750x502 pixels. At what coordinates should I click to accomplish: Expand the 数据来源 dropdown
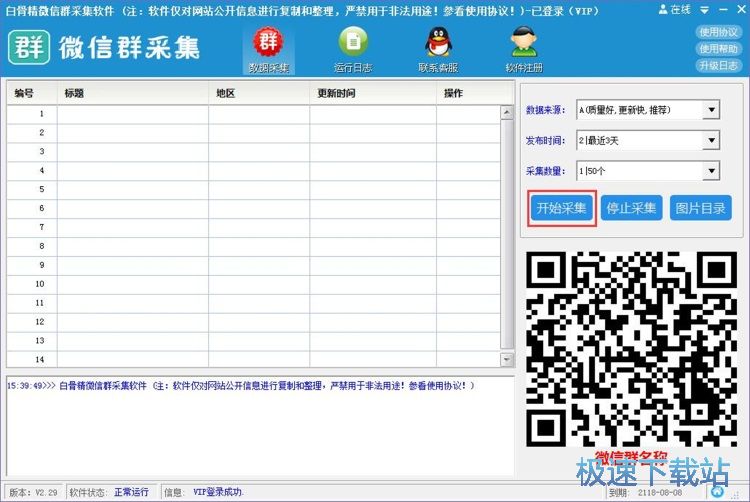[711, 110]
